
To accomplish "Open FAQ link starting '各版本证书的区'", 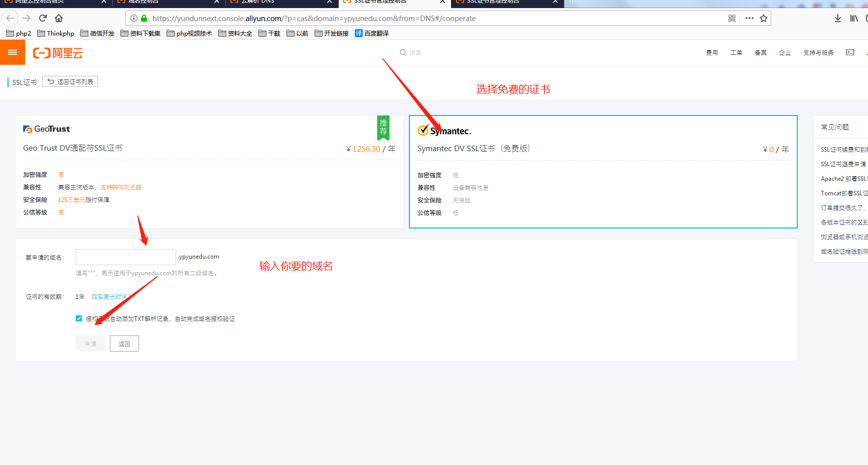I will pos(844,222).
